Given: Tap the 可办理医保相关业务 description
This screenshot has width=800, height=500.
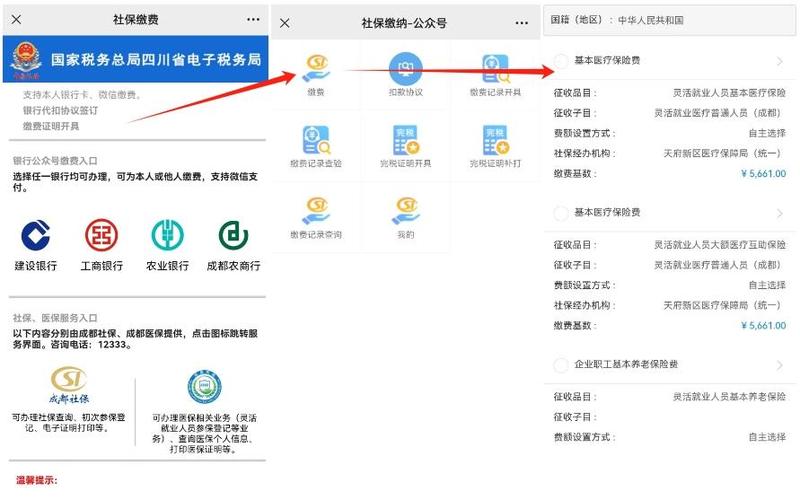Looking at the screenshot, I should [204, 434].
